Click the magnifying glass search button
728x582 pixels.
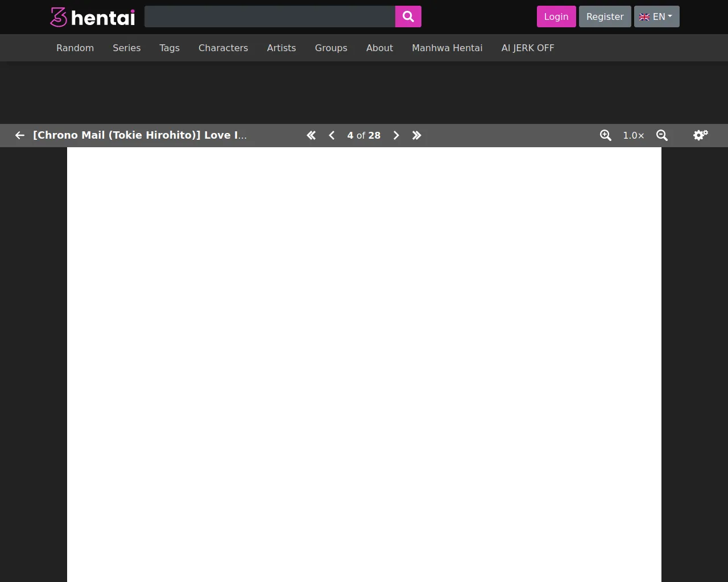click(x=408, y=16)
